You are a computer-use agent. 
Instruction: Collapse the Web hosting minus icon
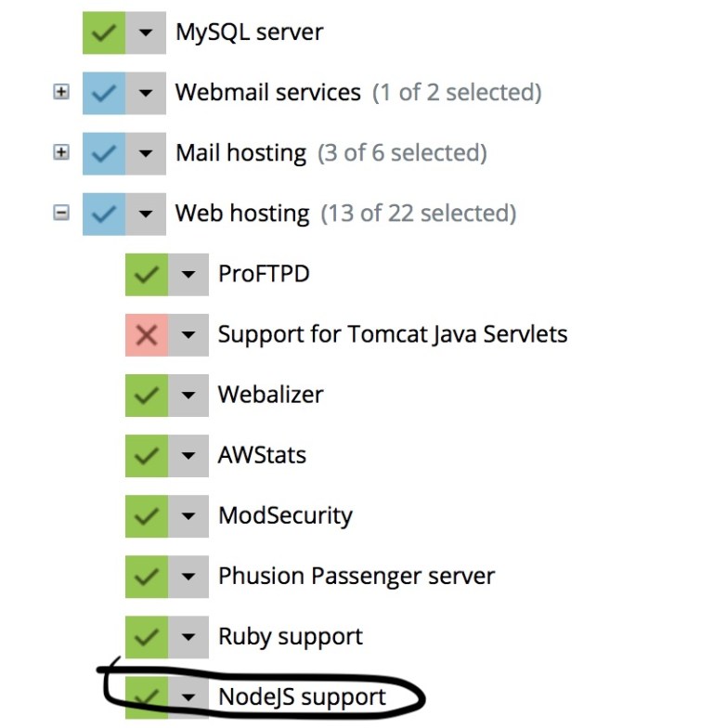click(x=61, y=214)
